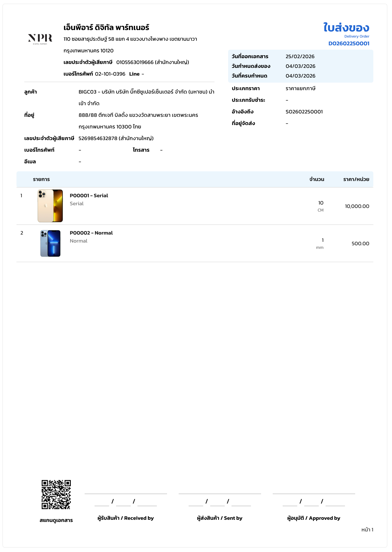Click the จำนวน column header
The height and width of the screenshot is (552, 392).
coord(317,179)
